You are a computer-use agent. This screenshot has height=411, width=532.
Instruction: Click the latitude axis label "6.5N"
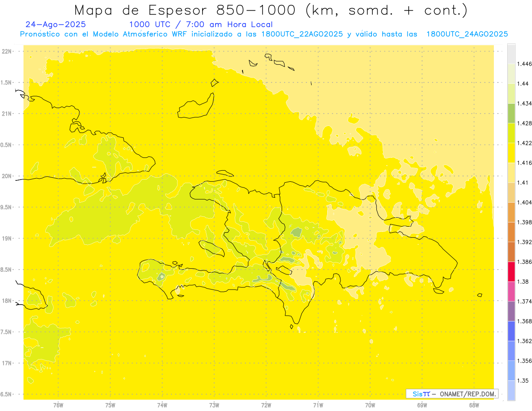[7, 395]
